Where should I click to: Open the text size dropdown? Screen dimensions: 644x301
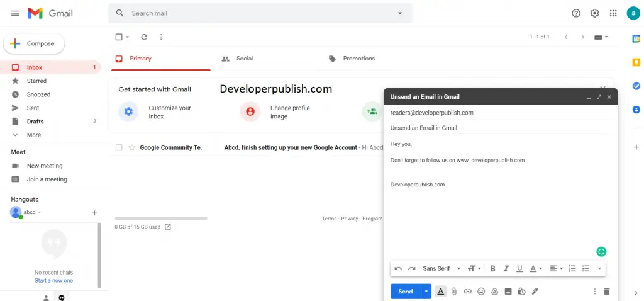coord(474,268)
